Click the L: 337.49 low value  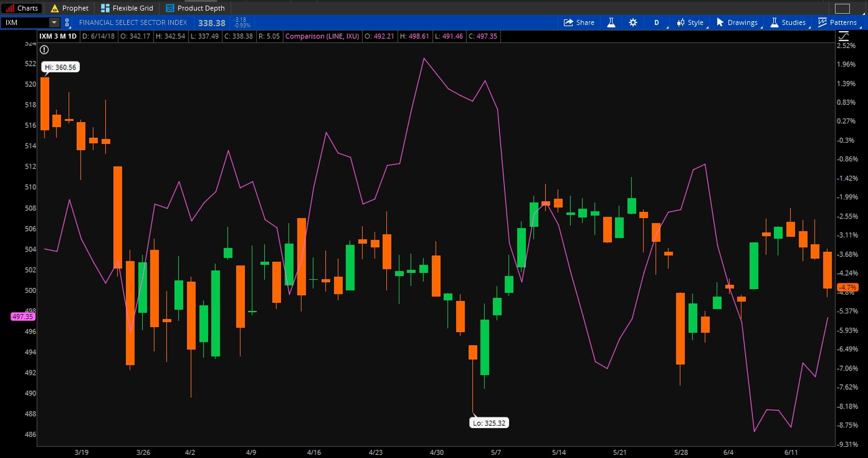(204, 36)
